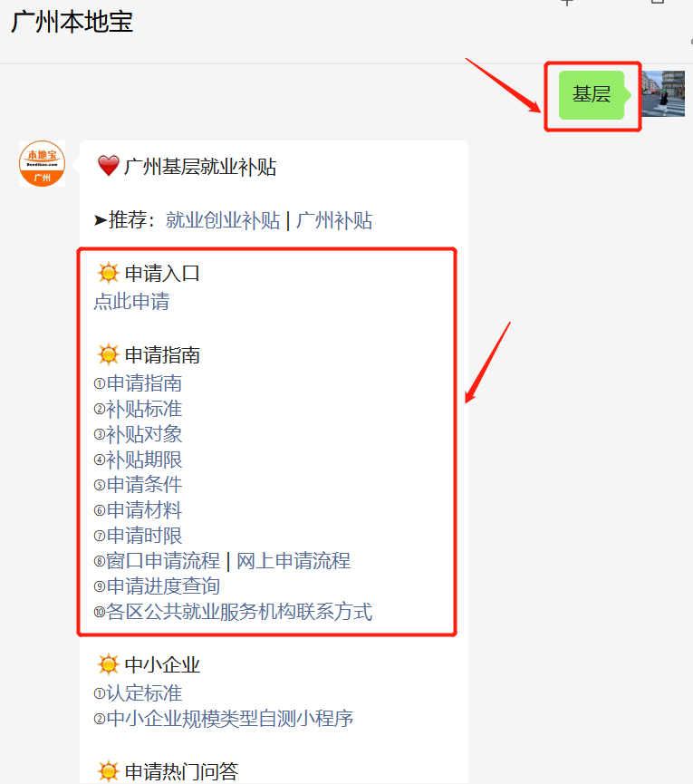Open 认定标准 link under 中小企业
This screenshot has width=693, height=784.
click(144, 693)
